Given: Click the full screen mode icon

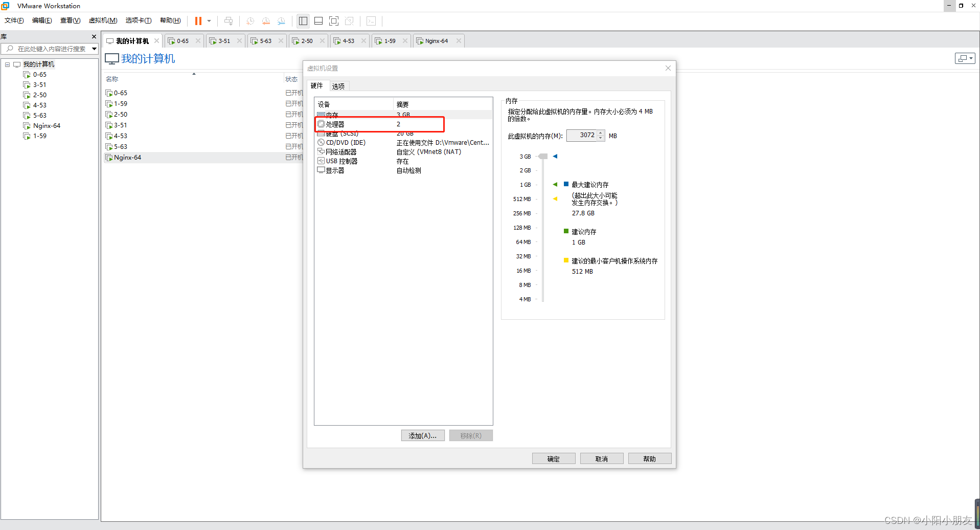Looking at the screenshot, I should pyautogui.click(x=334, y=21).
